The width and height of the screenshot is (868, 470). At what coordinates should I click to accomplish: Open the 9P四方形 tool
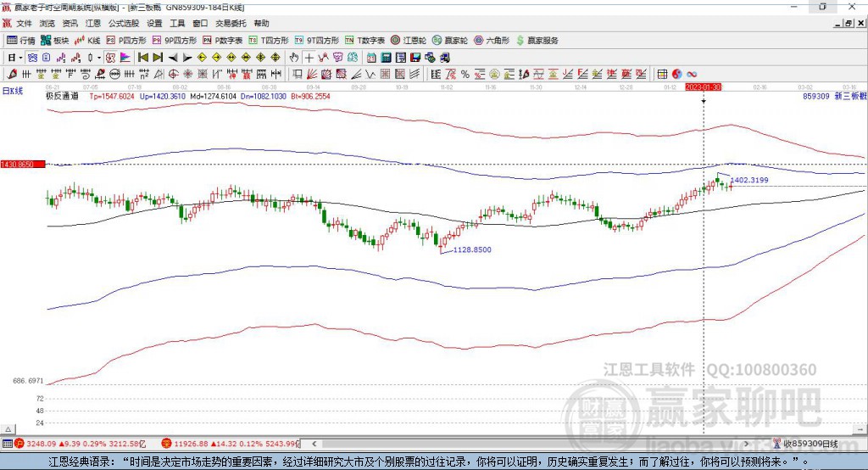[175, 41]
